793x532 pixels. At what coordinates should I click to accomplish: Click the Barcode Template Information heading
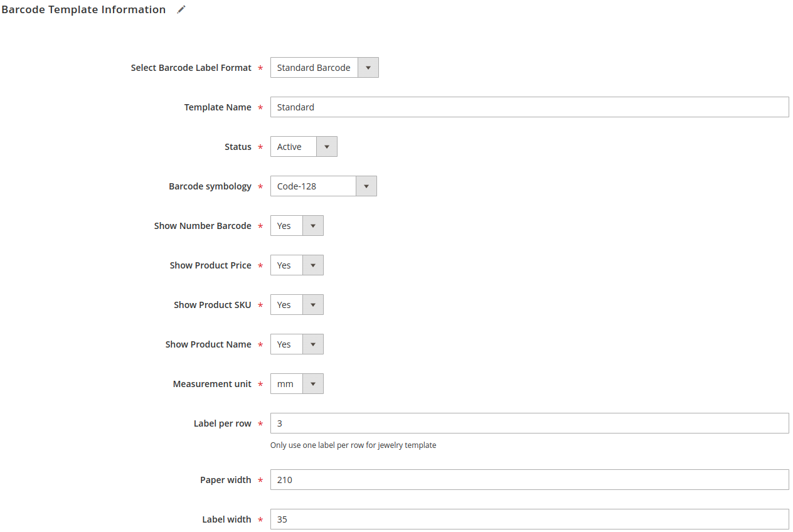(x=83, y=9)
